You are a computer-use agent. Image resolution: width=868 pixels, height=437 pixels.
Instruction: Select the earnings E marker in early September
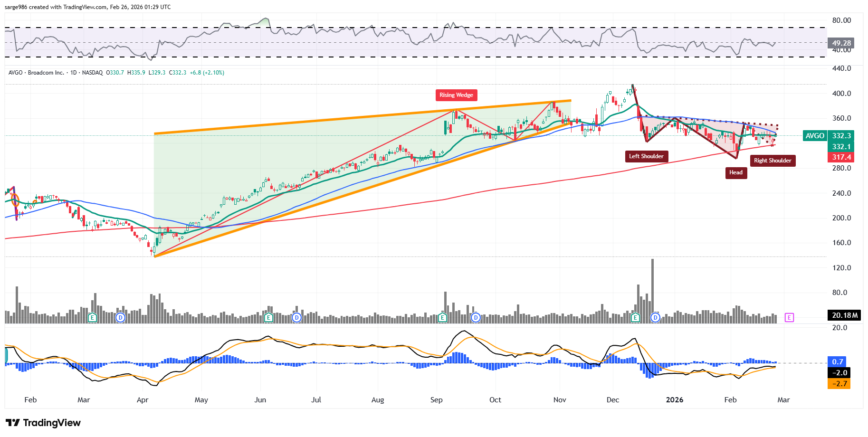pyautogui.click(x=443, y=317)
